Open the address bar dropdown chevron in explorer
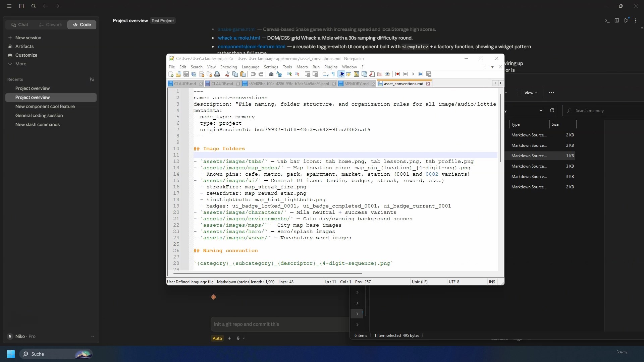 pos(541,110)
